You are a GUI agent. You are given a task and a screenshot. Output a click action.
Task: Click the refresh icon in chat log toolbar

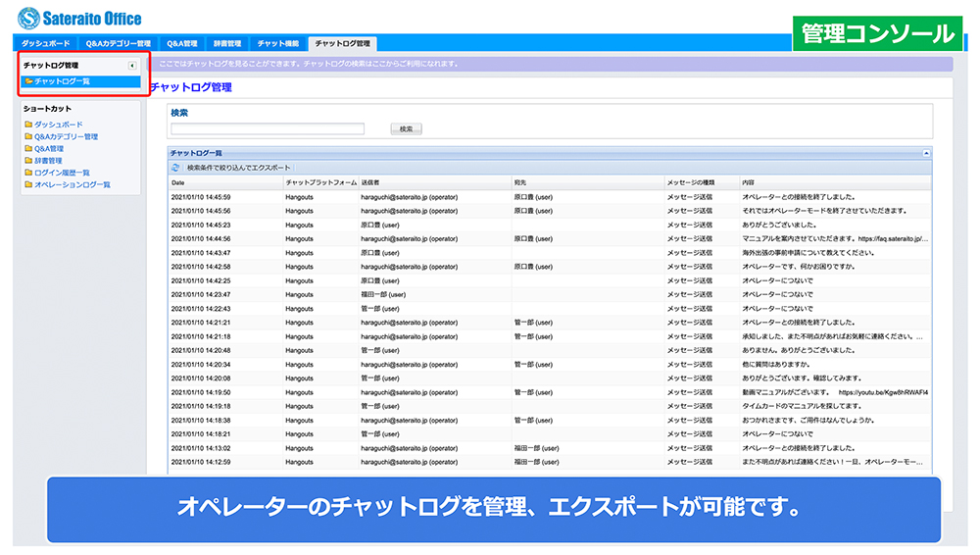pyautogui.click(x=175, y=168)
